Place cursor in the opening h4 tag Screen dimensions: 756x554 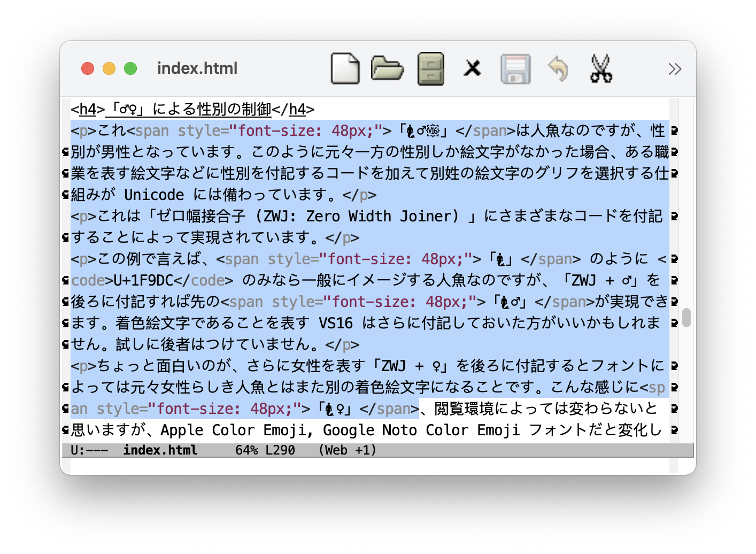coord(88,109)
